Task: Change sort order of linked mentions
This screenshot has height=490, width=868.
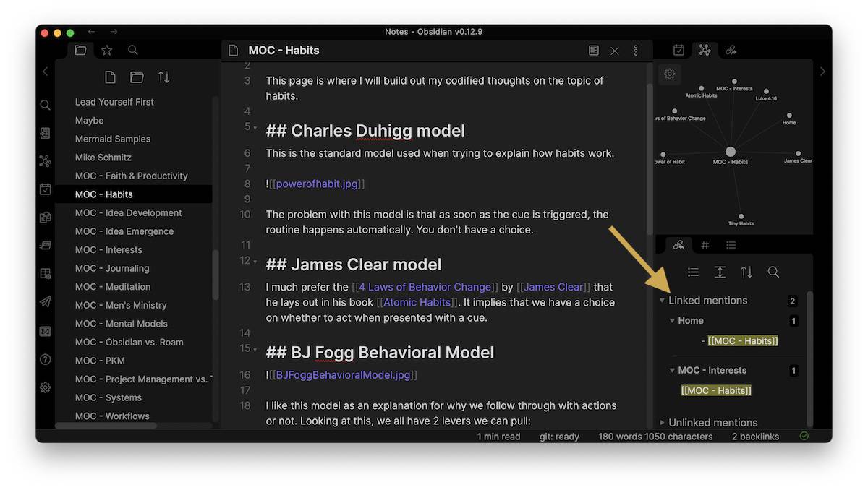Action: click(x=746, y=272)
